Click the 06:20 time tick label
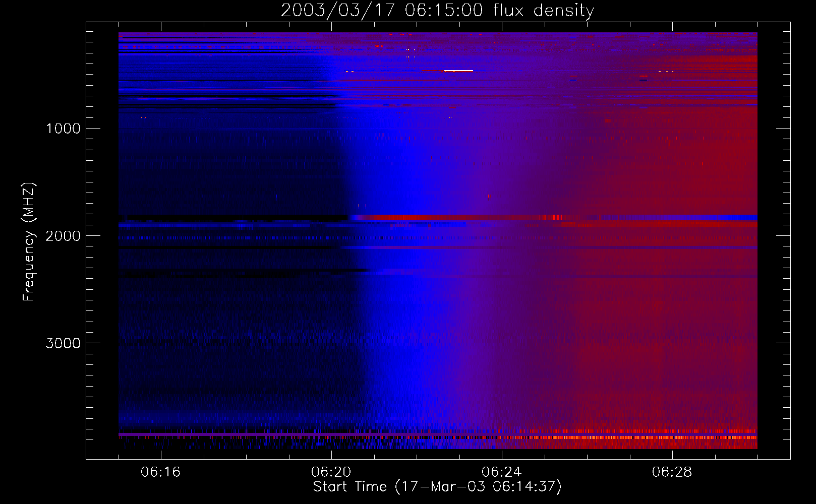 click(331, 472)
